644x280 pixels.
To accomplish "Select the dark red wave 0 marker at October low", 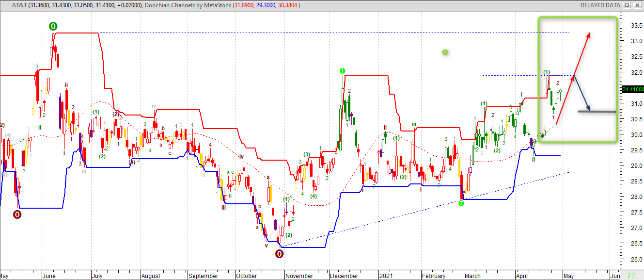I will (x=279, y=253).
